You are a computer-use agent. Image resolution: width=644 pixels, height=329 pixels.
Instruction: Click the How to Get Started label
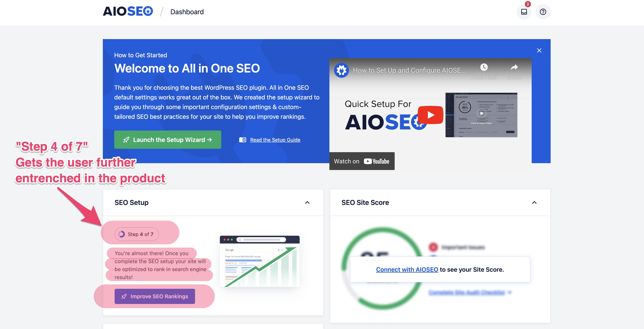140,55
